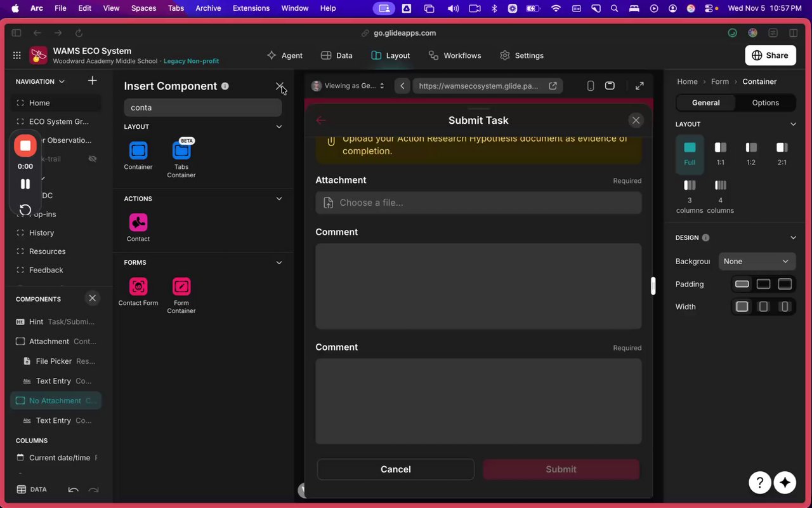Select the 1:2 column layout
Screen dimensions: 812x508
(x=751, y=154)
